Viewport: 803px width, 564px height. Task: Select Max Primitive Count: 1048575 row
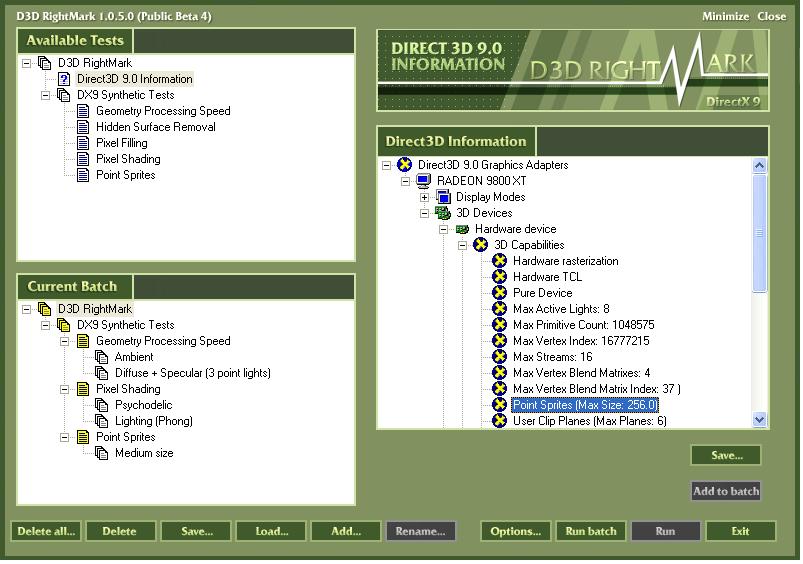click(x=583, y=325)
